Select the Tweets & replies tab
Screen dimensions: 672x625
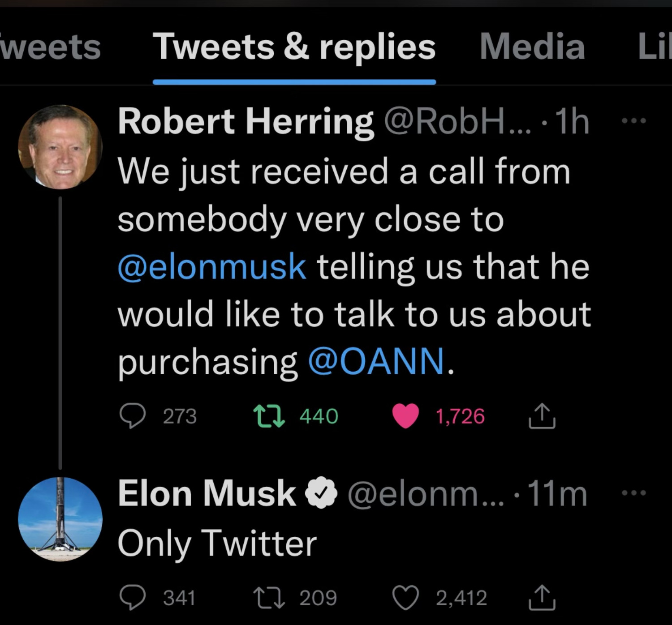[294, 47]
